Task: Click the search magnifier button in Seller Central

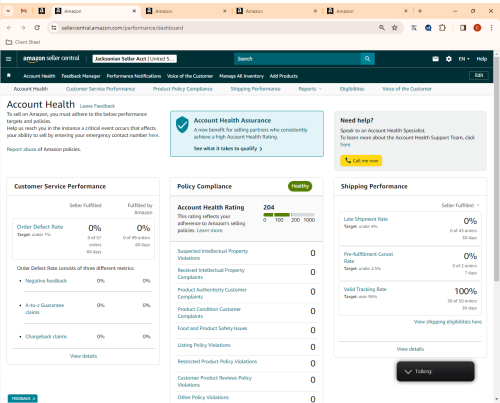Action: pyautogui.click(x=367, y=59)
